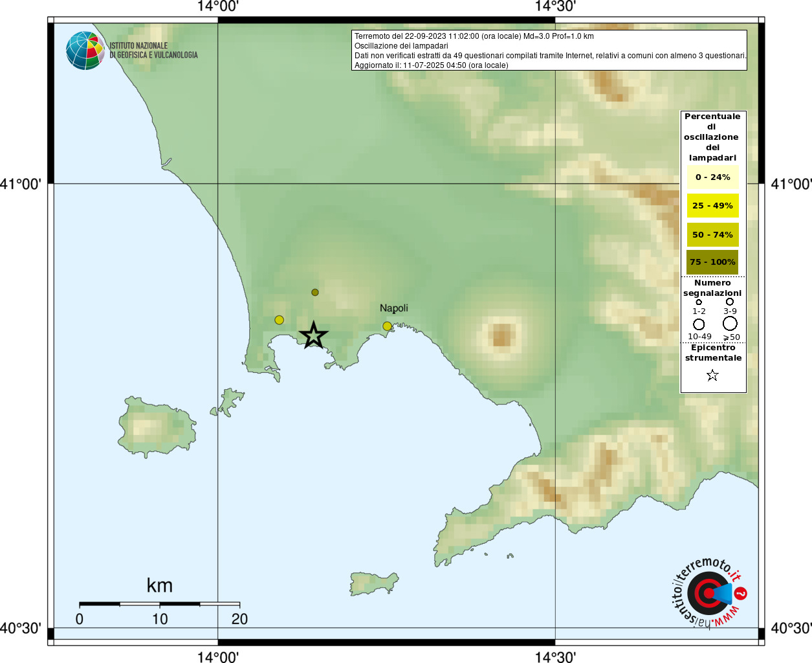Select the epicenter star on the map

(x=314, y=335)
